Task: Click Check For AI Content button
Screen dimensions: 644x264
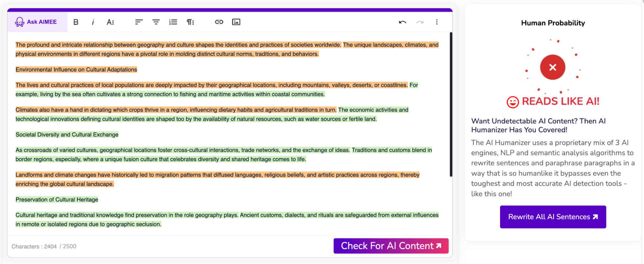Action: click(391, 246)
